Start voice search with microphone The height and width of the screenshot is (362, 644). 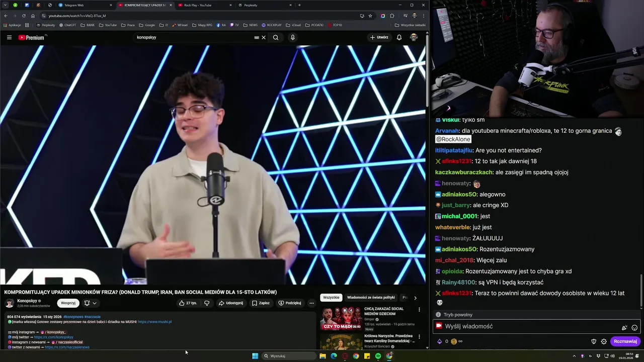tap(292, 37)
